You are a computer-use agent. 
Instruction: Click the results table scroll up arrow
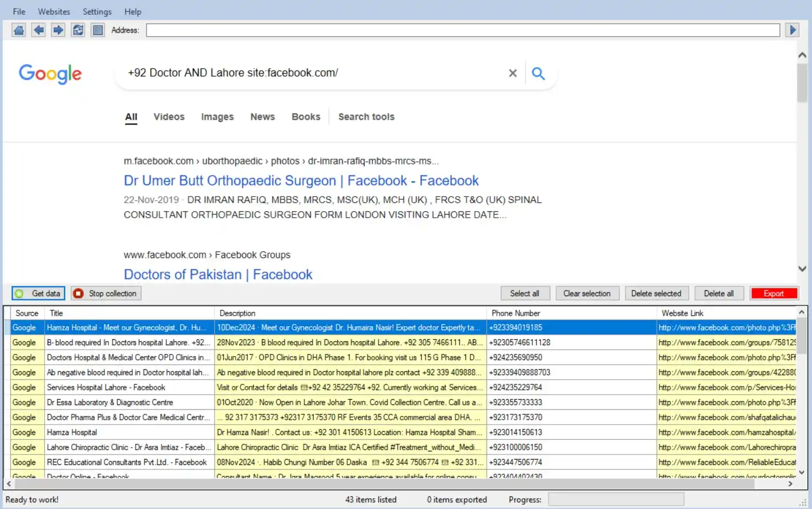point(802,312)
